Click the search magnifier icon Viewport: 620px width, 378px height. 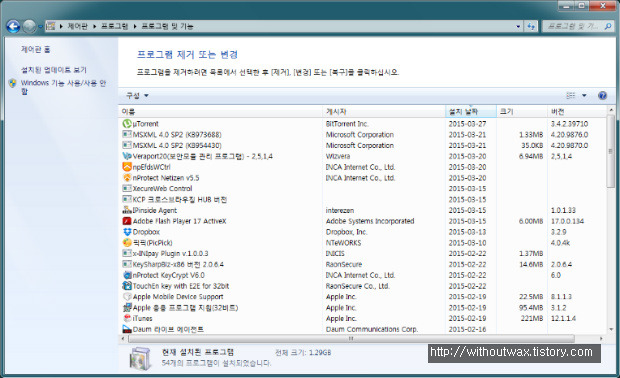point(608,26)
